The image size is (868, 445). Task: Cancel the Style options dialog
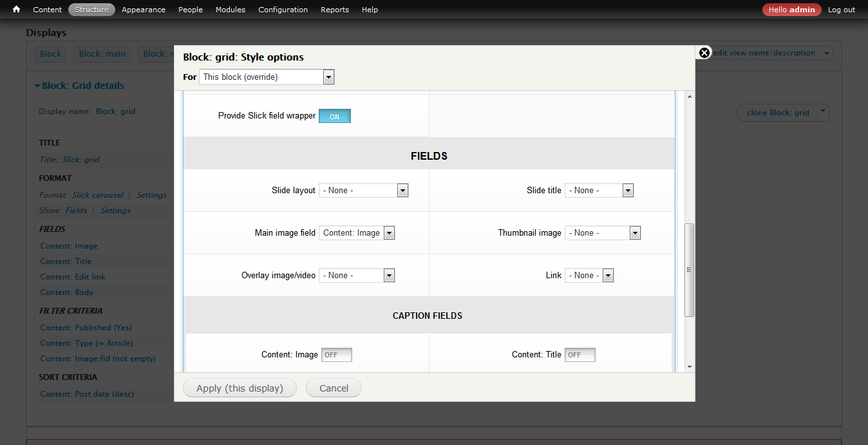coord(334,388)
